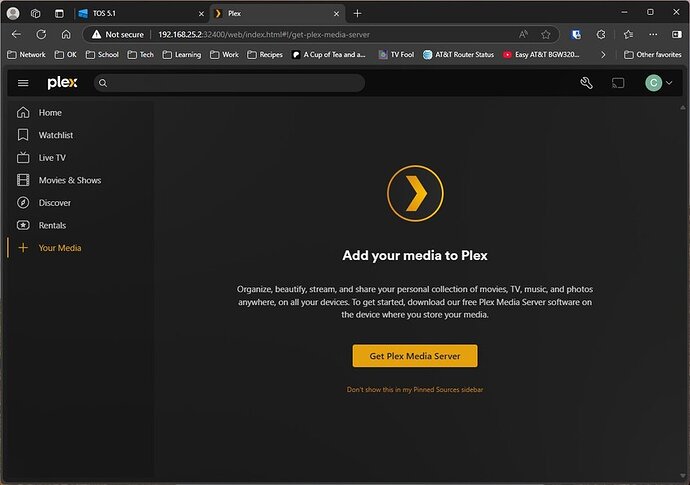
Task: Open the Favorites list icon
Action: (x=628, y=34)
